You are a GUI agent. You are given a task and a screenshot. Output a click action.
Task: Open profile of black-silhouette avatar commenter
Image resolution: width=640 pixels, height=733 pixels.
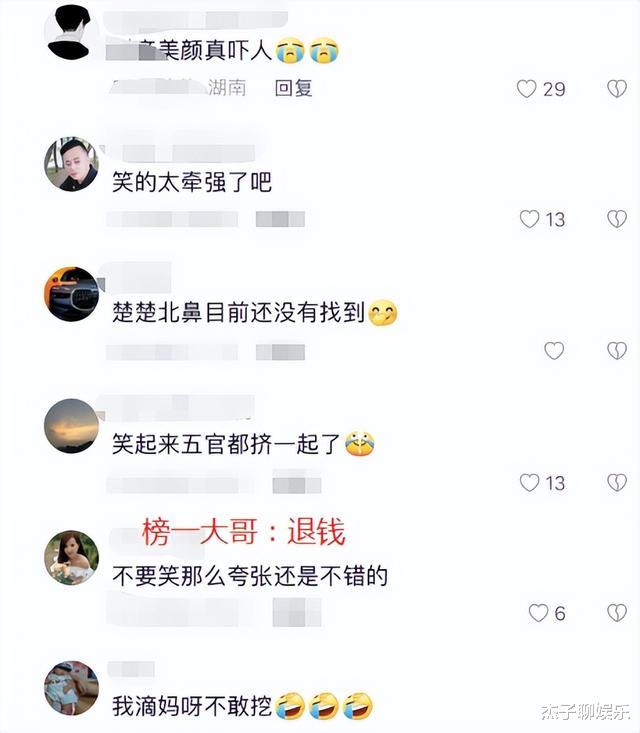coord(71,33)
